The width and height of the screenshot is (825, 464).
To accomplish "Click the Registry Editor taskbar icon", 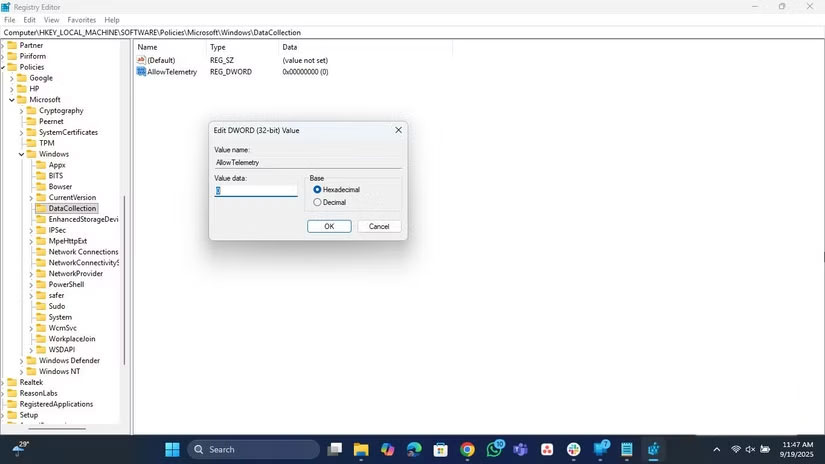I will pyautogui.click(x=653, y=449).
